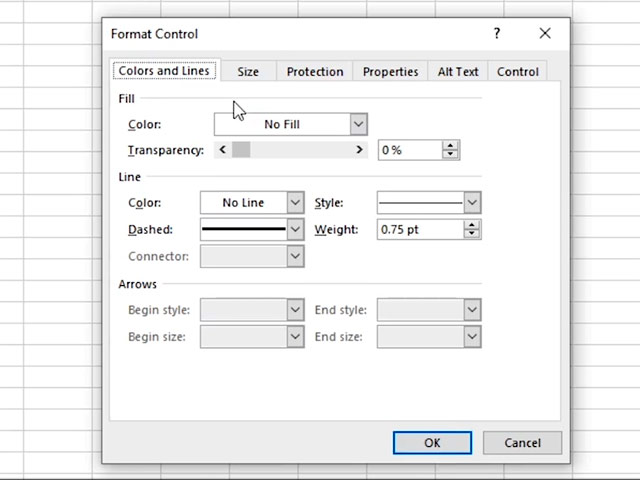Open the line Style dropdown arrow
640x480 pixels.
(472, 202)
